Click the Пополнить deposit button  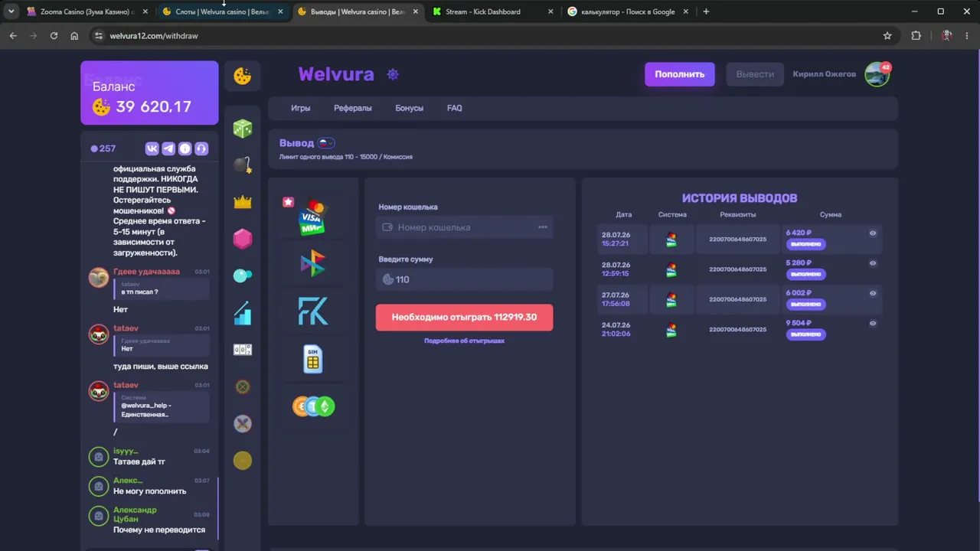[x=680, y=74]
